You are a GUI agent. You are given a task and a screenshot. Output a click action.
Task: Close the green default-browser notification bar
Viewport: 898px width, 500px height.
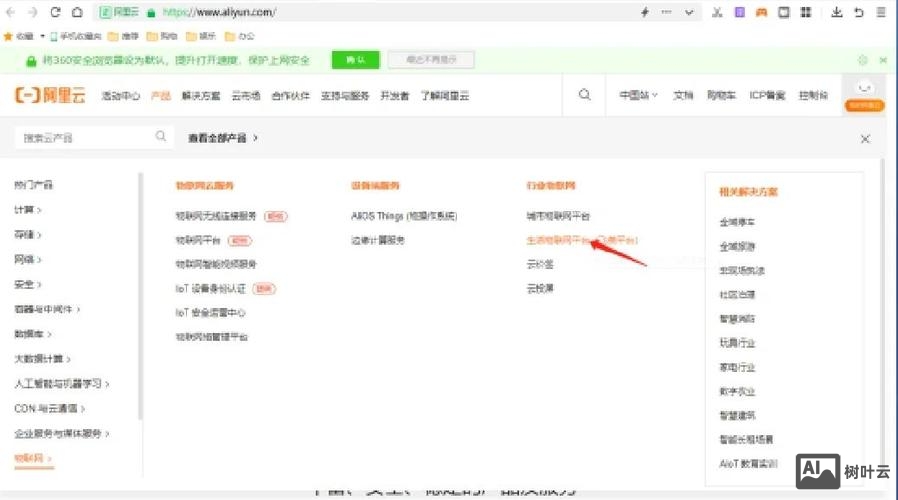[x=883, y=60]
